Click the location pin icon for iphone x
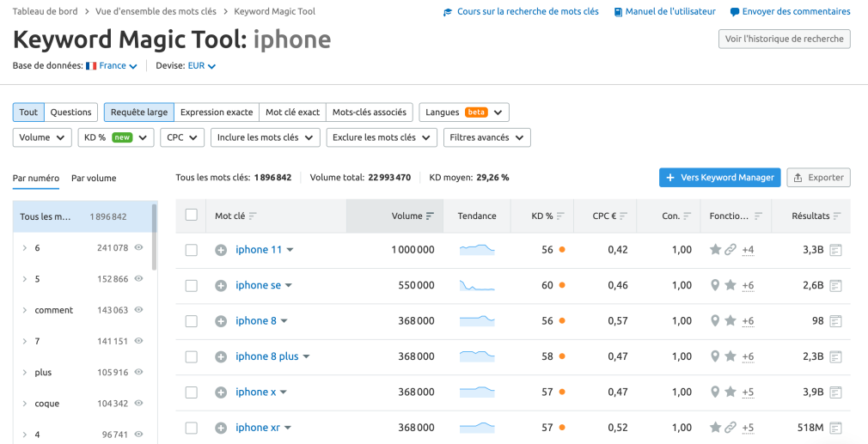 coord(714,392)
